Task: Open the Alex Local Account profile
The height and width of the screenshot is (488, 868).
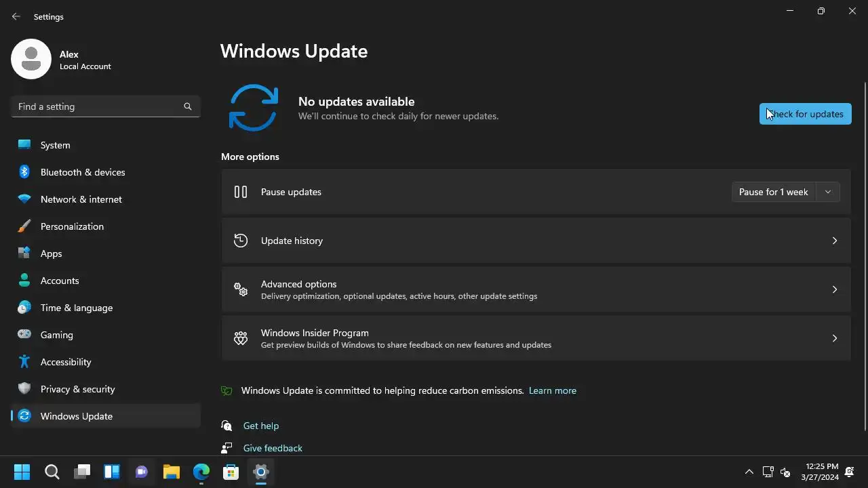Action: point(61,60)
